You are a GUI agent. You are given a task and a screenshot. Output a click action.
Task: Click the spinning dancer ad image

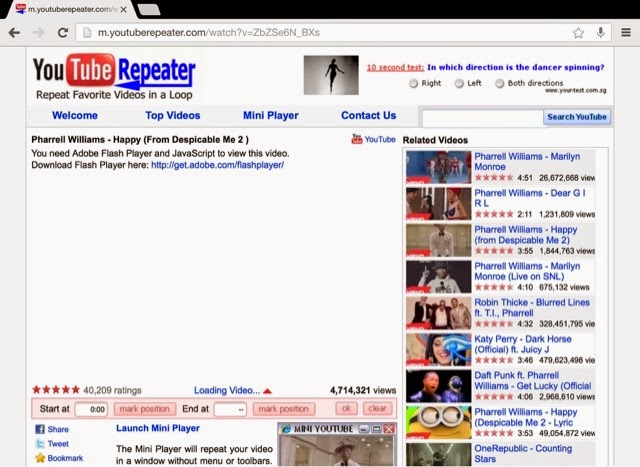pos(331,75)
